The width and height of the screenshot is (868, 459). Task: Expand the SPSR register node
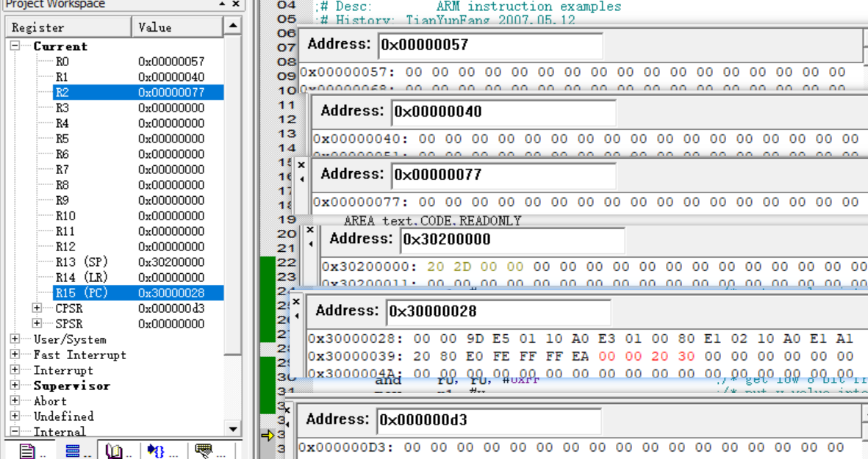pos(37,324)
